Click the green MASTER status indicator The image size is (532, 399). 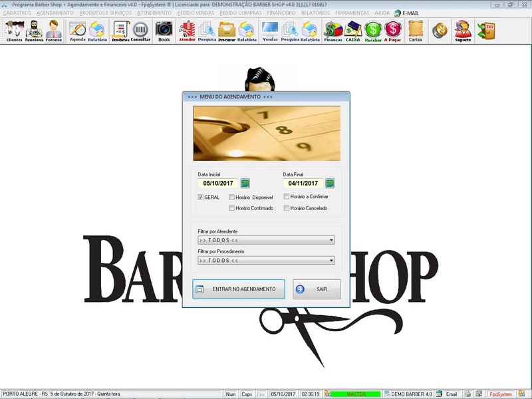tap(356, 394)
